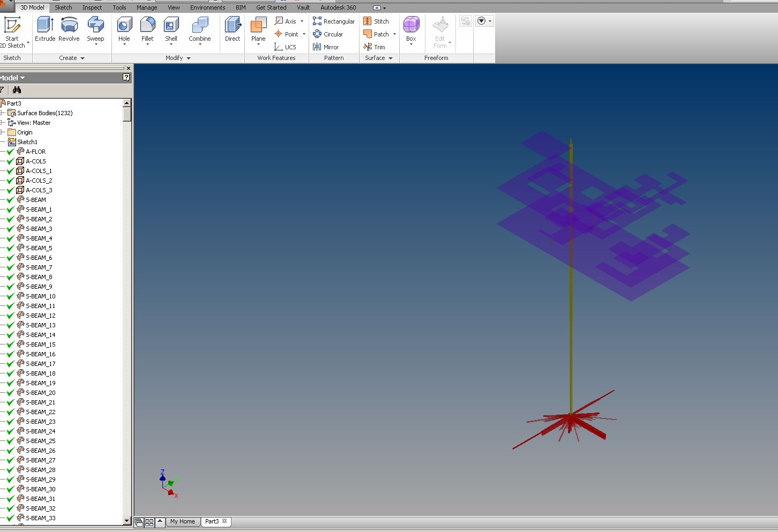Switch to the Sketch ribbon tab
The height and width of the screenshot is (532, 778).
[x=63, y=8]
